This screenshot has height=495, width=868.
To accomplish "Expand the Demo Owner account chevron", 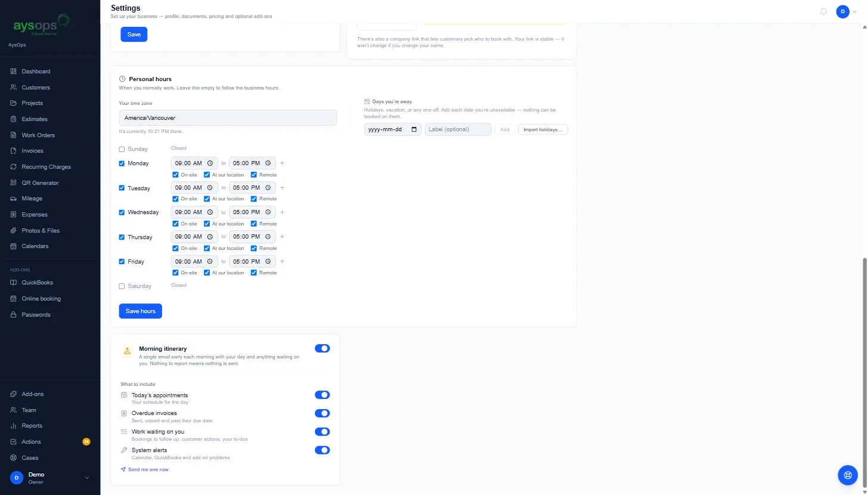I will coord(87,478).
